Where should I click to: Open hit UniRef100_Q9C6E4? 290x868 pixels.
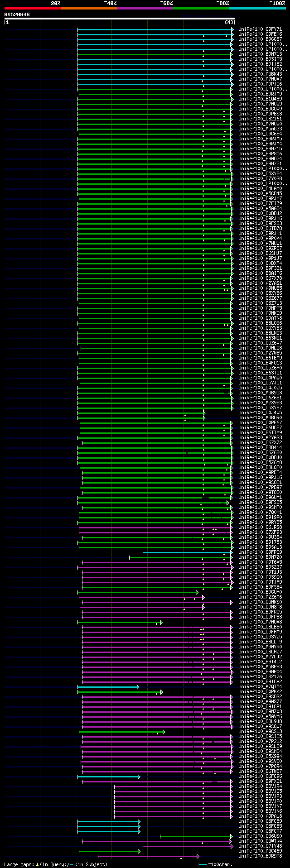260,134
